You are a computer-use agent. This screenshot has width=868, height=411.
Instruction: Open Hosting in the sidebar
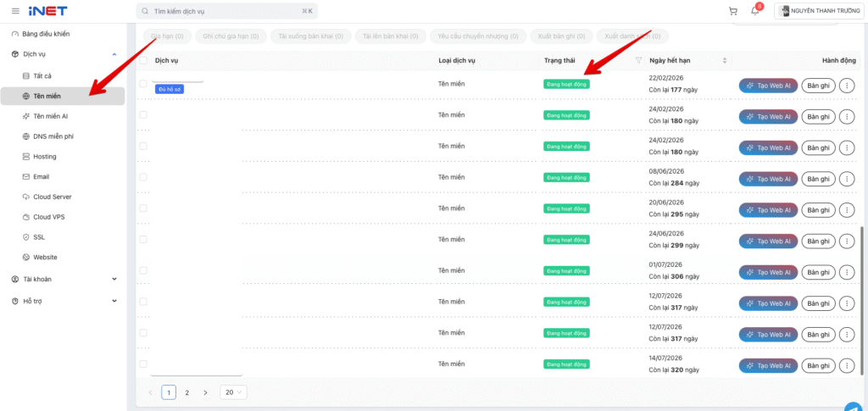[x=45, y=157]
